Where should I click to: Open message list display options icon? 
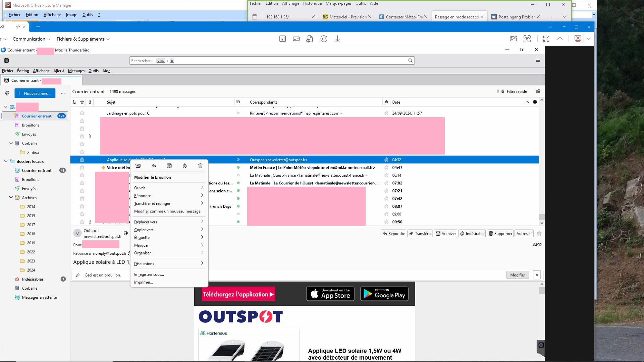click(538, 92)
